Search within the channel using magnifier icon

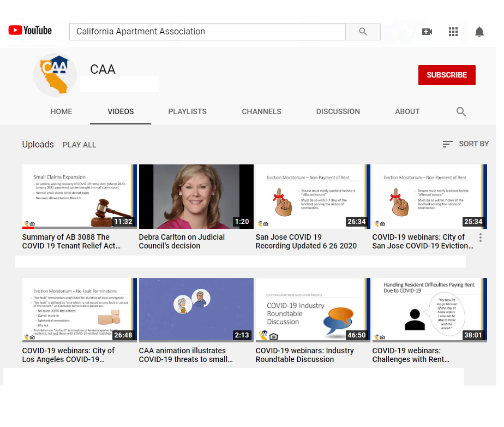461,112
